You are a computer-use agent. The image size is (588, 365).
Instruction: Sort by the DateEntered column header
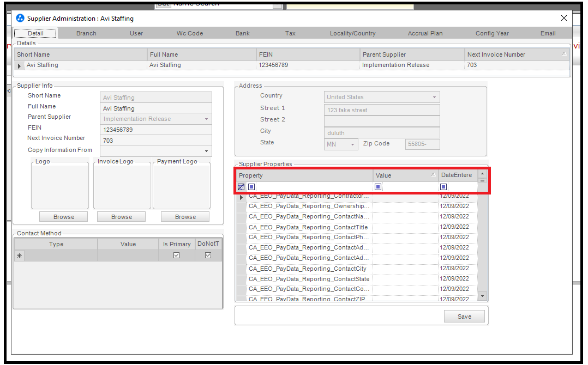point(458,175)
